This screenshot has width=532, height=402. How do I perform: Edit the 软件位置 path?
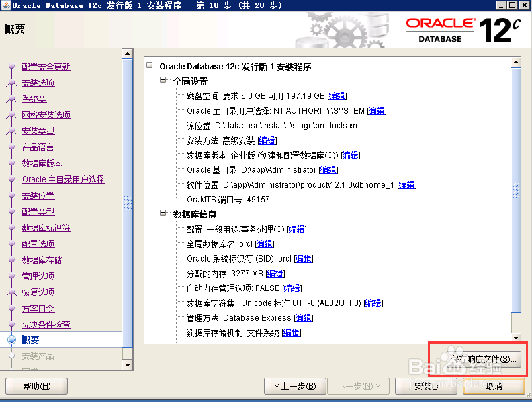tap(407, 185)
